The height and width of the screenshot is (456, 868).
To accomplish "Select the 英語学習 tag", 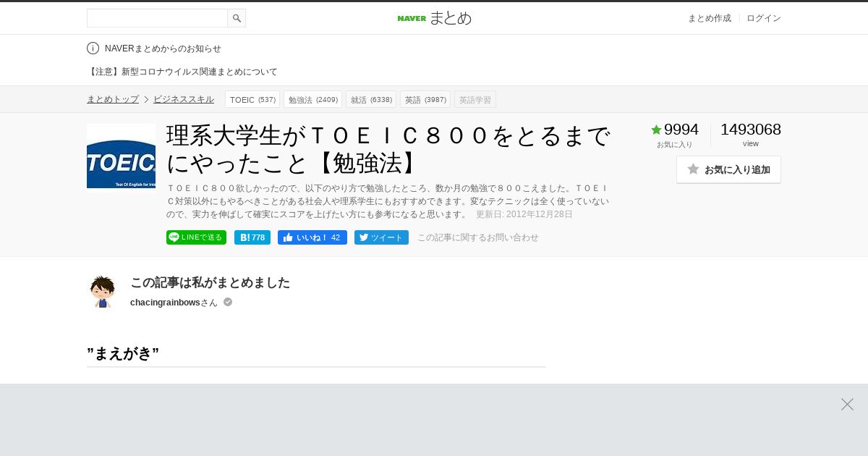I will pos(475,100).
